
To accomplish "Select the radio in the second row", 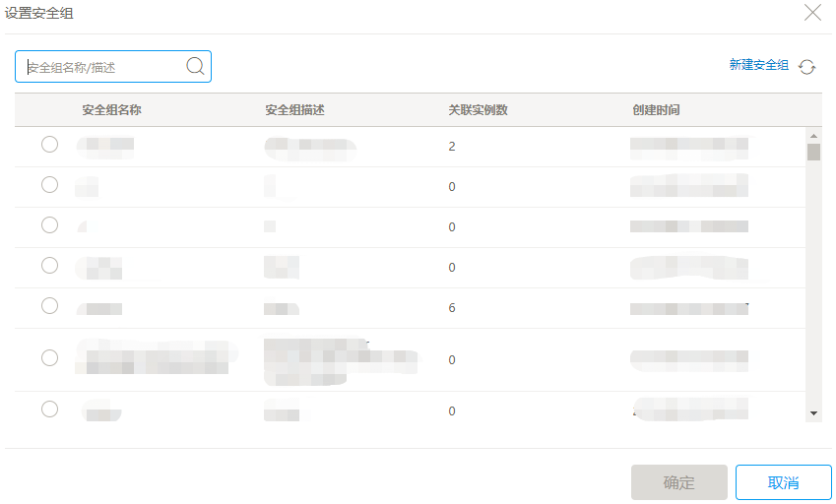I will (x=50, y=185).
